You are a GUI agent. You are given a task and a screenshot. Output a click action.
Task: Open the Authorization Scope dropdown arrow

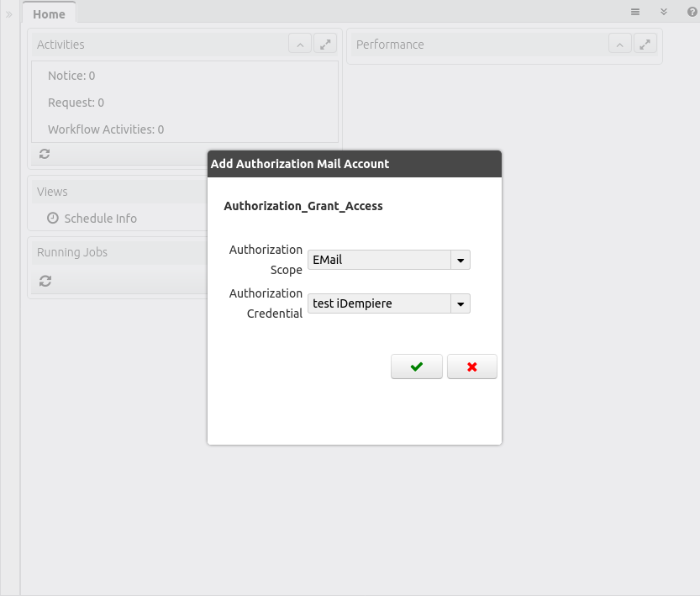461,261
